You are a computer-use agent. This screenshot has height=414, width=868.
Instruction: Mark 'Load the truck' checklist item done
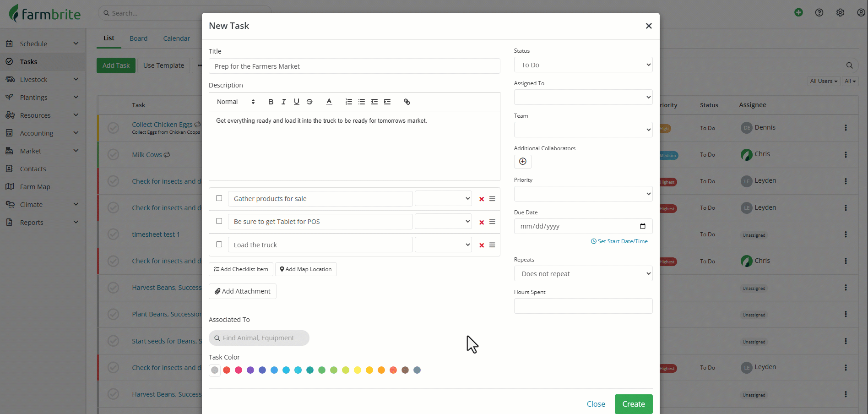219,245
